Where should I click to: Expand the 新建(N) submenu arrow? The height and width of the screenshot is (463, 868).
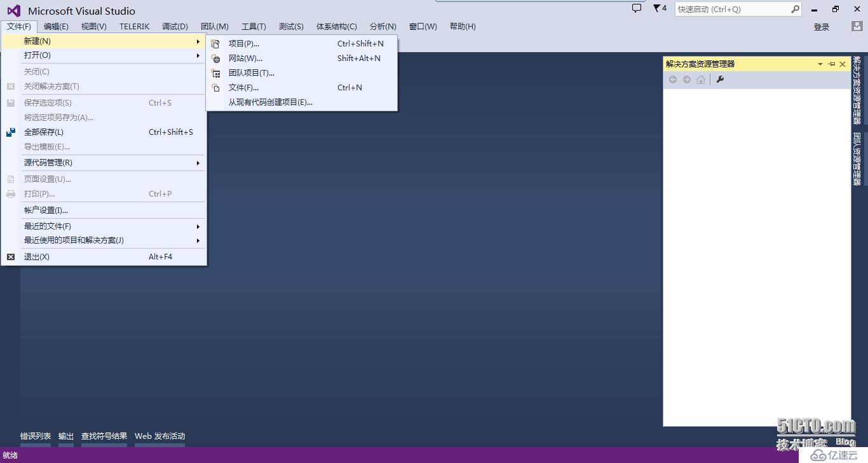[198, 41]
